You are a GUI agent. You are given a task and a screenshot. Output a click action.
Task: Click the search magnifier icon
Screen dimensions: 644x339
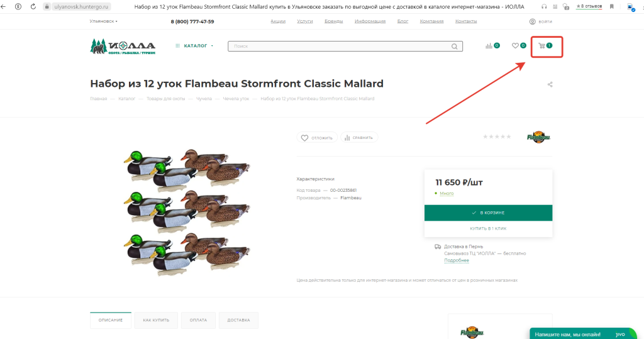tap(455, 47)
